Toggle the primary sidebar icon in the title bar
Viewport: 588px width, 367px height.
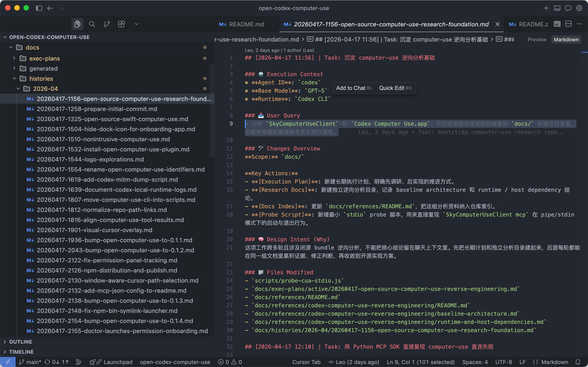pos(39,8)
